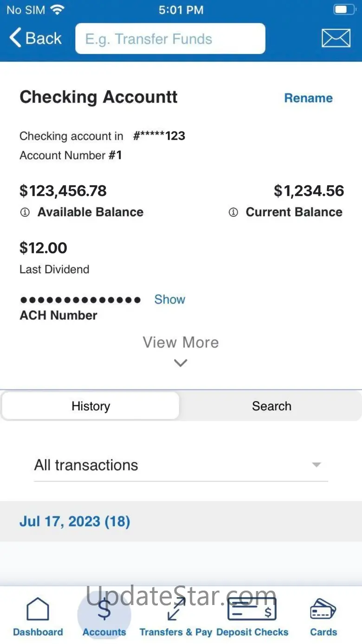
Task: Tap the Checking Accountt title
Action: tap(98, 97)
